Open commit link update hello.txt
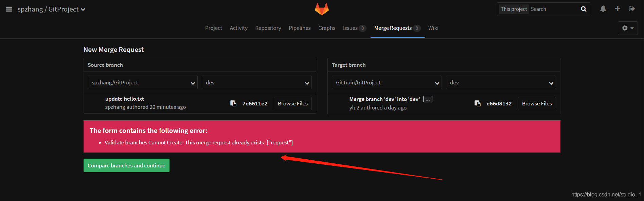644x201 pixels. coord(125,99)
